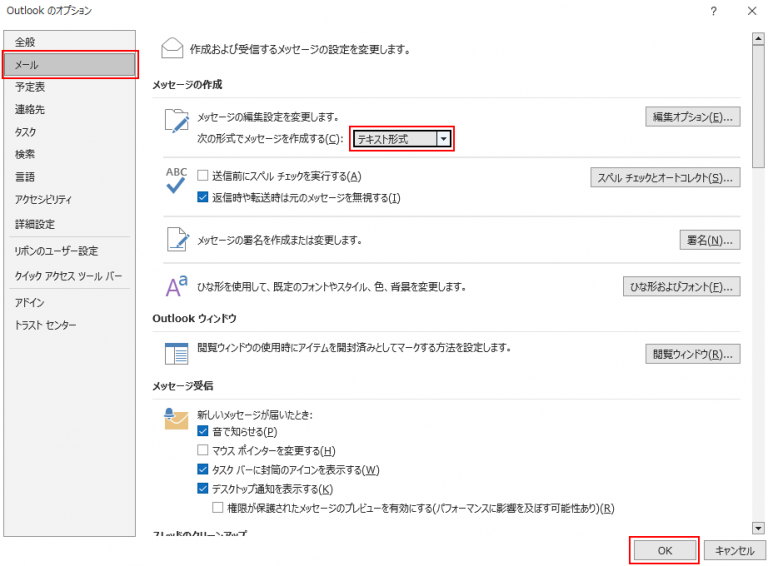
Task: Enable 送信前にスペル チェックを実行する checkbox
Action: [x=202, y=175]
